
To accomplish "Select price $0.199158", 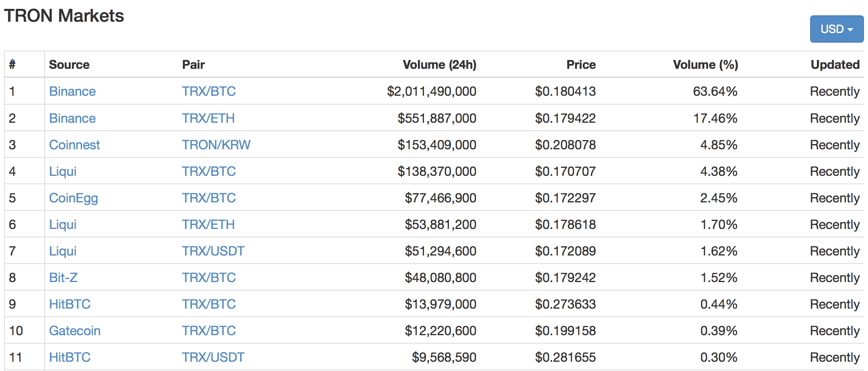I will point(565,331).
